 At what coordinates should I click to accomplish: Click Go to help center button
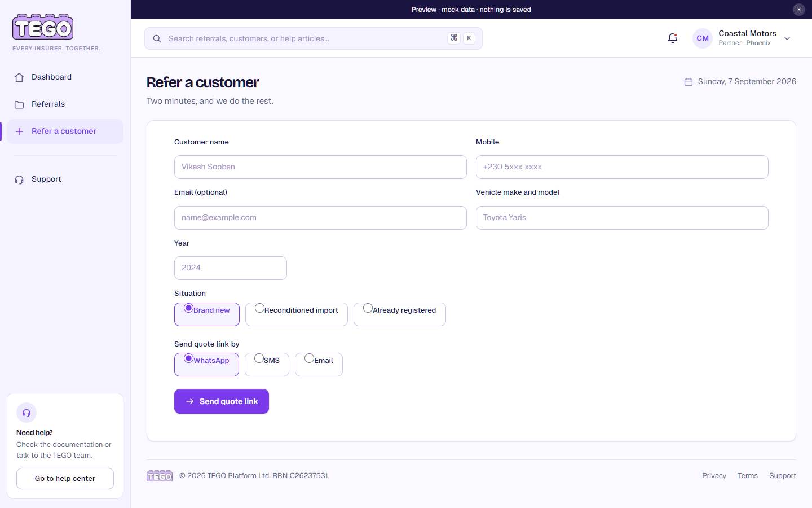tap(65, 479)
